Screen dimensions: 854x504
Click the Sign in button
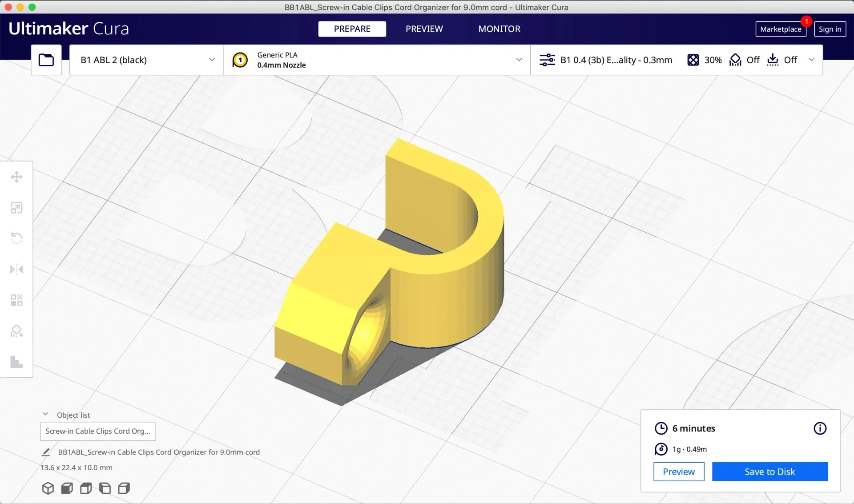[830, 29]
